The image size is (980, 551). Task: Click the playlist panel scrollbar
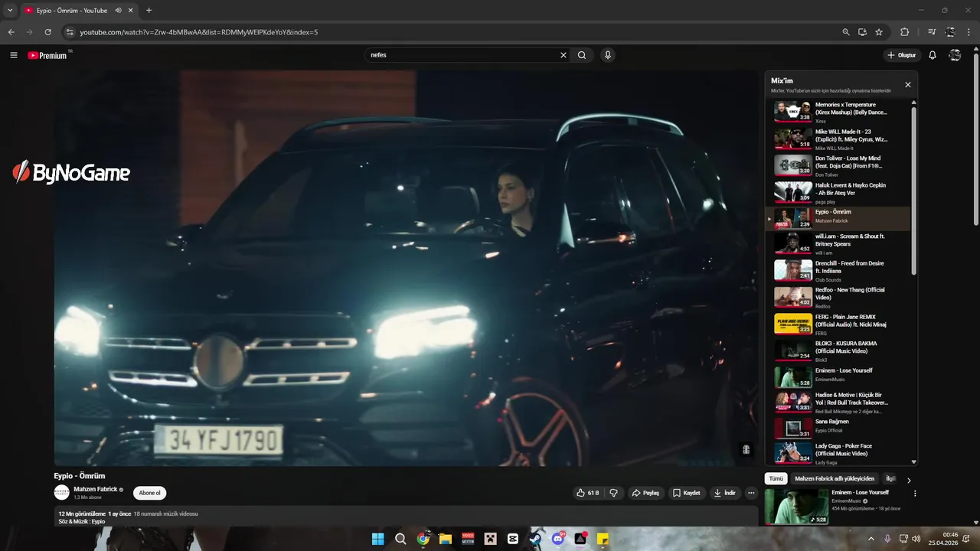[913, 191]
